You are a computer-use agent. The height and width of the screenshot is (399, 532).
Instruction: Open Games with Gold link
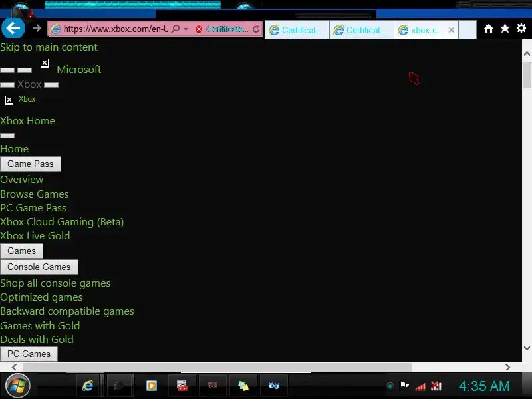[x=40, y=325]
